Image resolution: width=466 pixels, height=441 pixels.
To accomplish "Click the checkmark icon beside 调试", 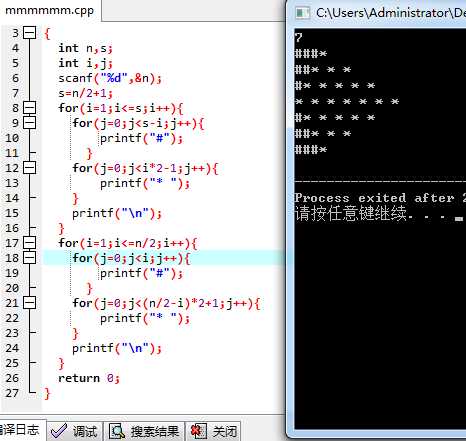I will [59, 431].
